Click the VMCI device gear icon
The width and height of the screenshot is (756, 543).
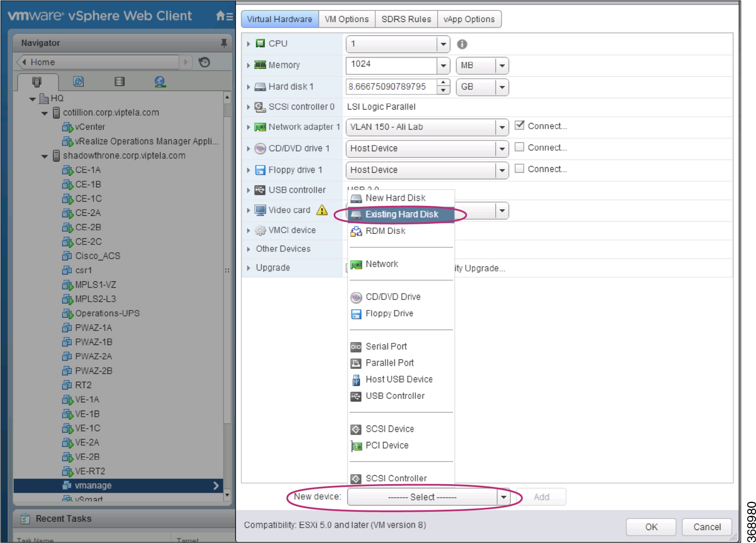pyautogui.click(x=260, y=230)
